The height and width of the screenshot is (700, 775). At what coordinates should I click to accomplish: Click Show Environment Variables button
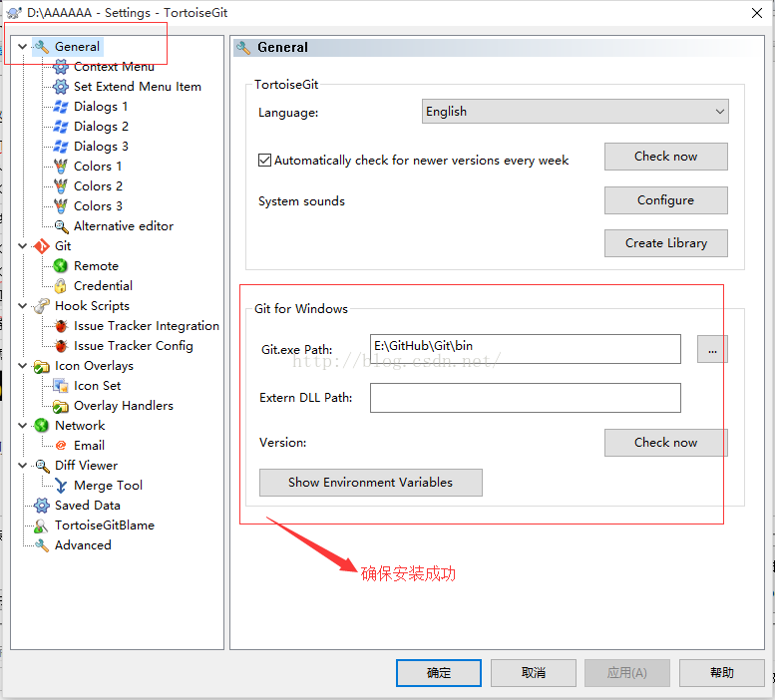click(371, 483)
